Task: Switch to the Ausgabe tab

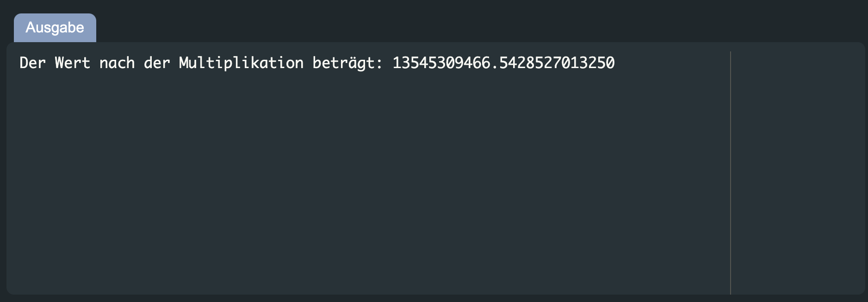Action: [x=55, y=28]
